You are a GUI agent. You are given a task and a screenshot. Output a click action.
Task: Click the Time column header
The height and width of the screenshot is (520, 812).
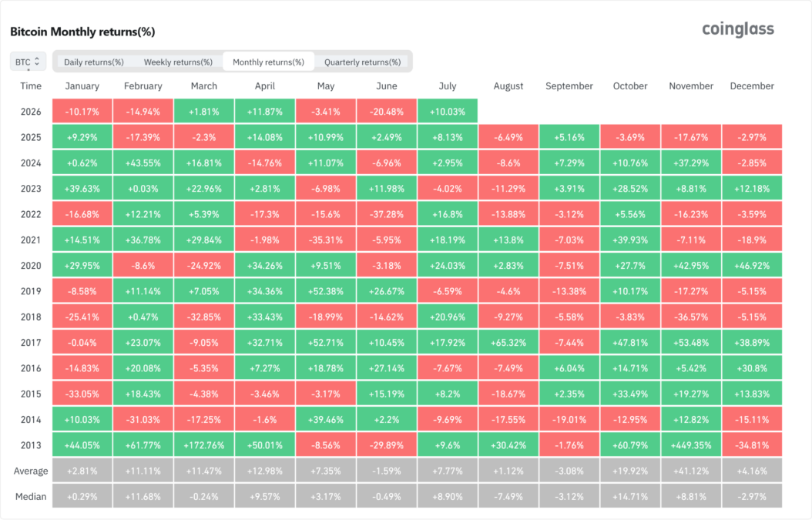(x=31, y=86)
